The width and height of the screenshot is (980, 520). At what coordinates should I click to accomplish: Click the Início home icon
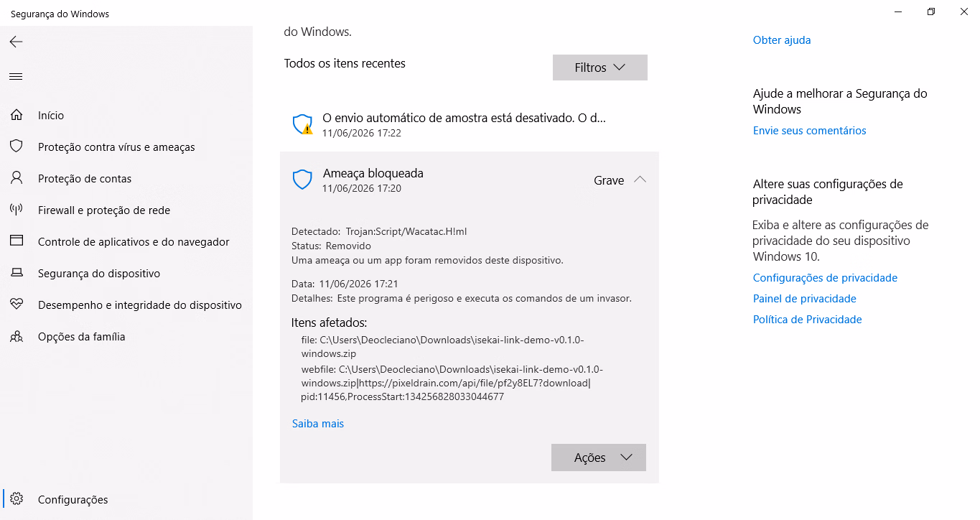click(x=16, y=115)
